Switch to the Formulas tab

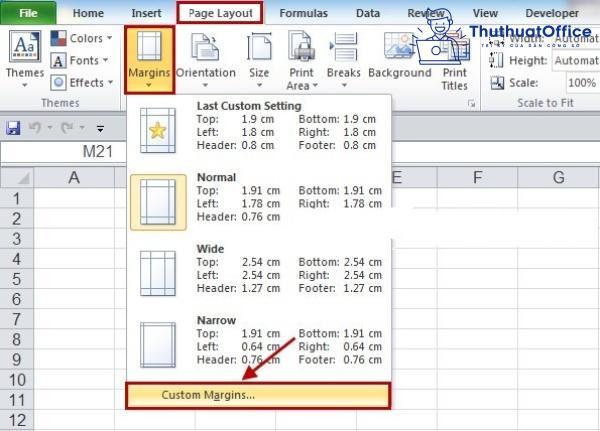[x=303, y=13]
